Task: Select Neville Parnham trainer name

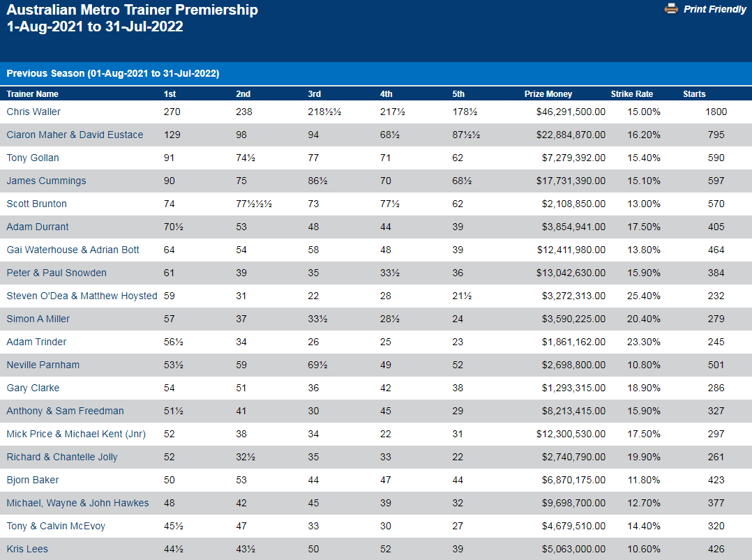Action: coord(43,365)
